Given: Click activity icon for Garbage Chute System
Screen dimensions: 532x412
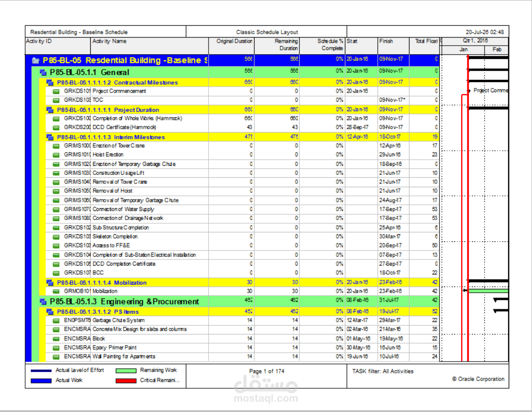Looking at the screenshot, I should [56, 320].
